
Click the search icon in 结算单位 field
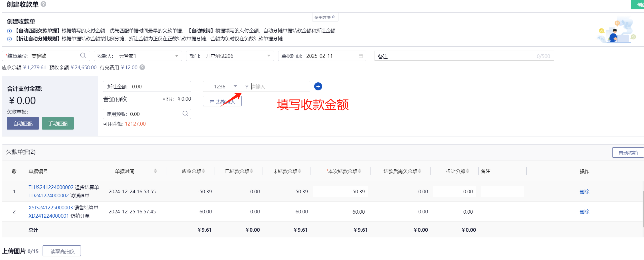pos(83,55)
